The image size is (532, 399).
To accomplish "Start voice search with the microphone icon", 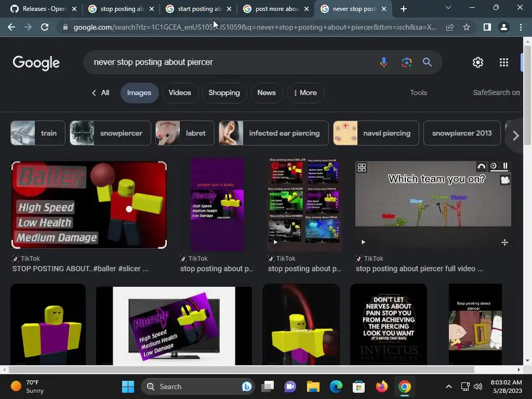I will click(384, 62).
